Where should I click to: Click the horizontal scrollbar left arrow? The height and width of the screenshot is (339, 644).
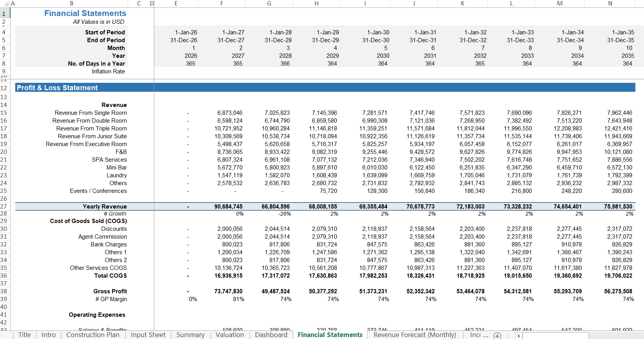(519, 335)
